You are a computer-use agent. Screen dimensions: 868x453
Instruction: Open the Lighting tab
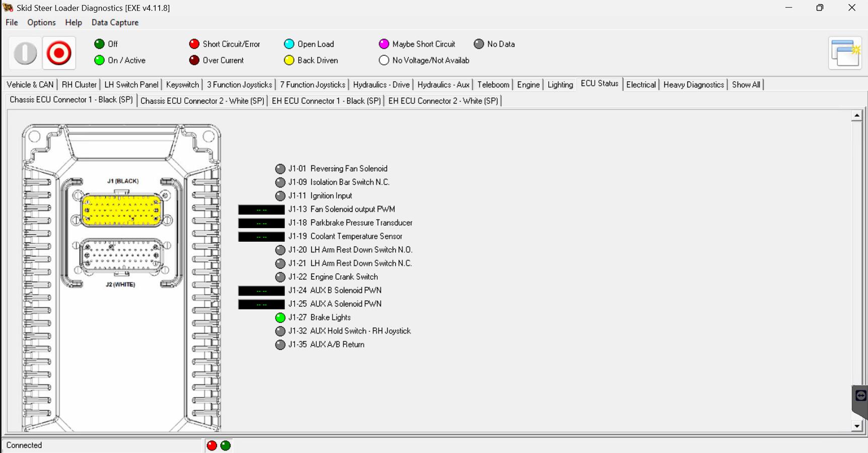[x=560, y=85]
